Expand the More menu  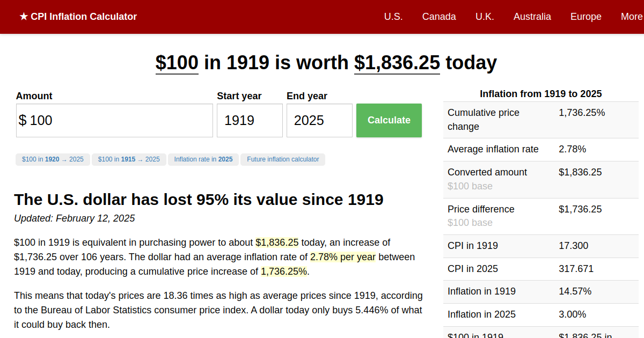631,17
